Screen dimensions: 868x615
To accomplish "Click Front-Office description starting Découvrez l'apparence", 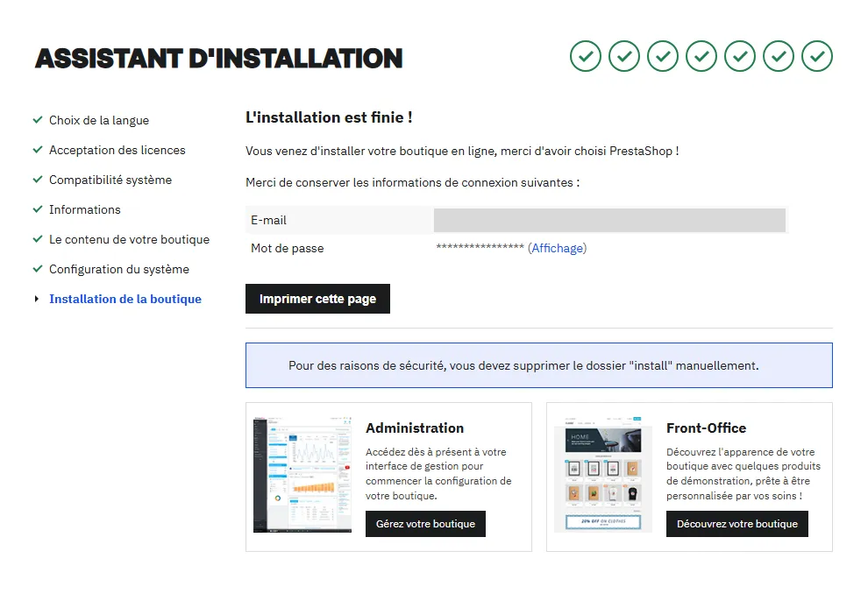I will coord(743,474).
